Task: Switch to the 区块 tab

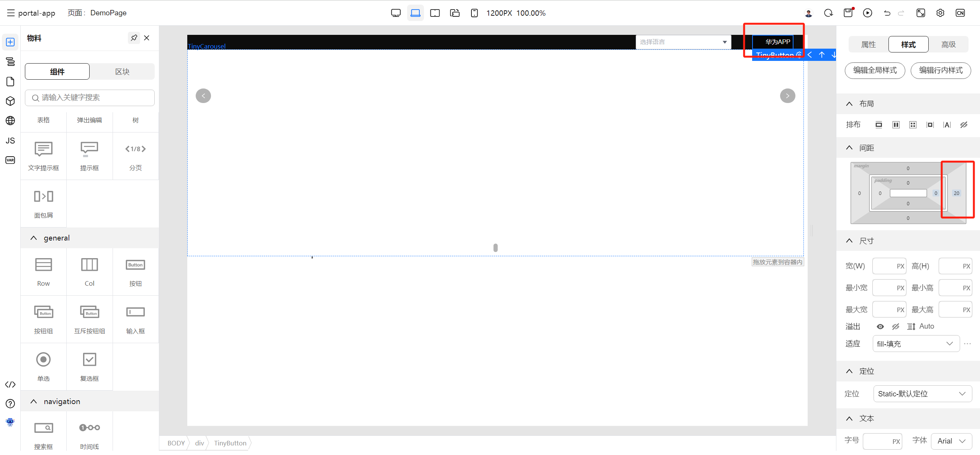Action: 122,72
